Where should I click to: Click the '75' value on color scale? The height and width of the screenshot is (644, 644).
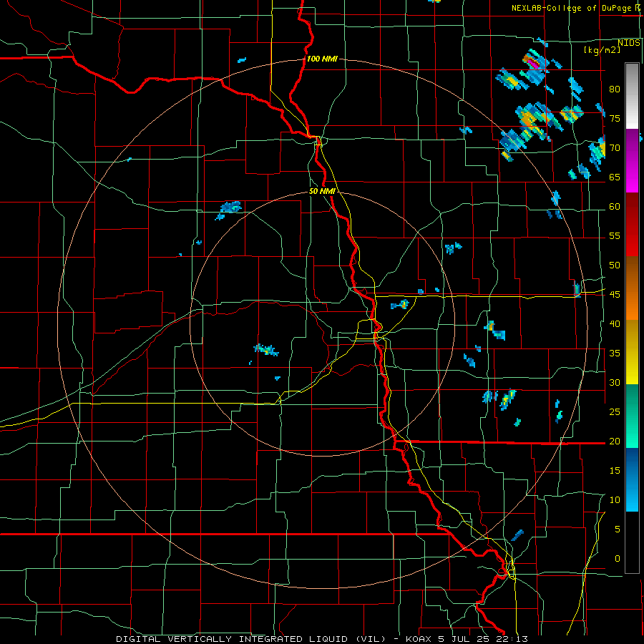click(615, 119)
